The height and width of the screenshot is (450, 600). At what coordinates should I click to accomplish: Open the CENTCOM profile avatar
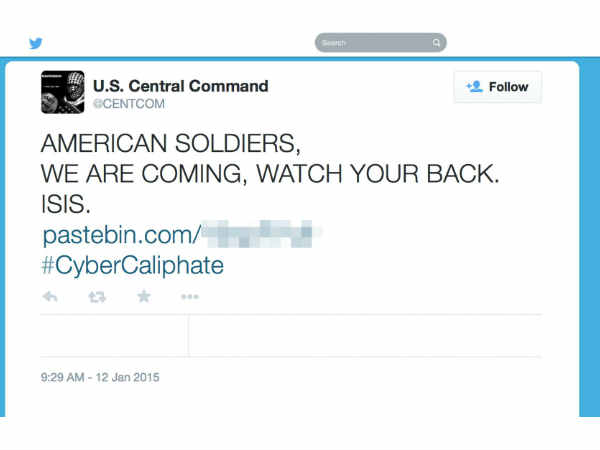(x=62, y=92)
